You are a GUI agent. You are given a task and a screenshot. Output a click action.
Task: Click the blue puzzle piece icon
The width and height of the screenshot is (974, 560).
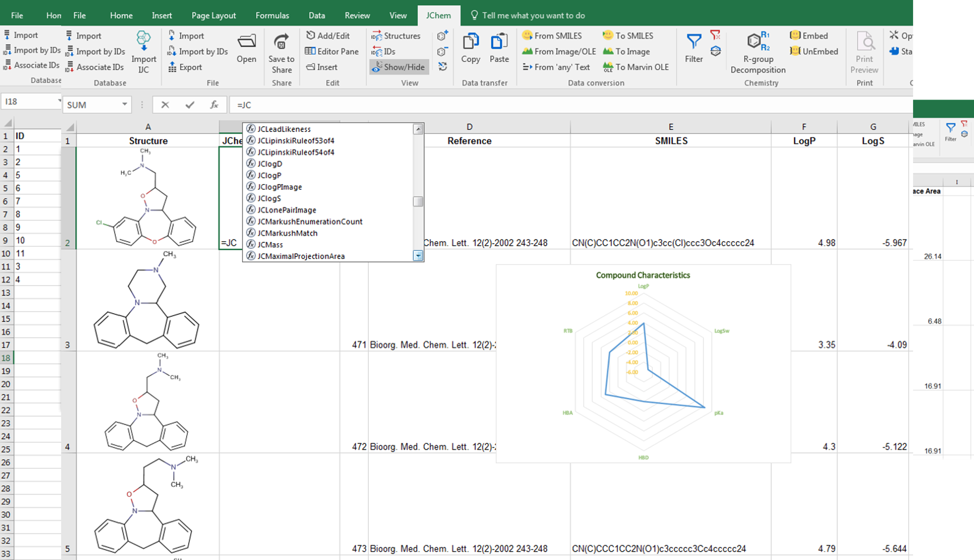(x=894, y=51)
